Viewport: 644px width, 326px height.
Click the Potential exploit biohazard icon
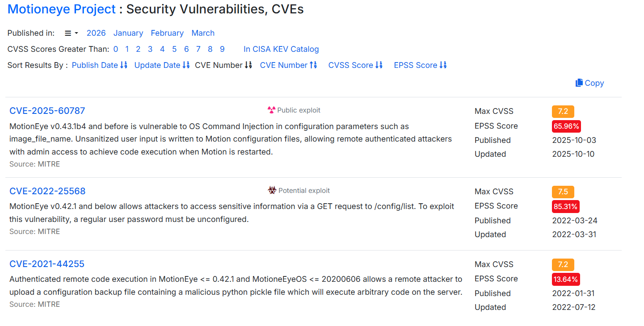[272, 191]
